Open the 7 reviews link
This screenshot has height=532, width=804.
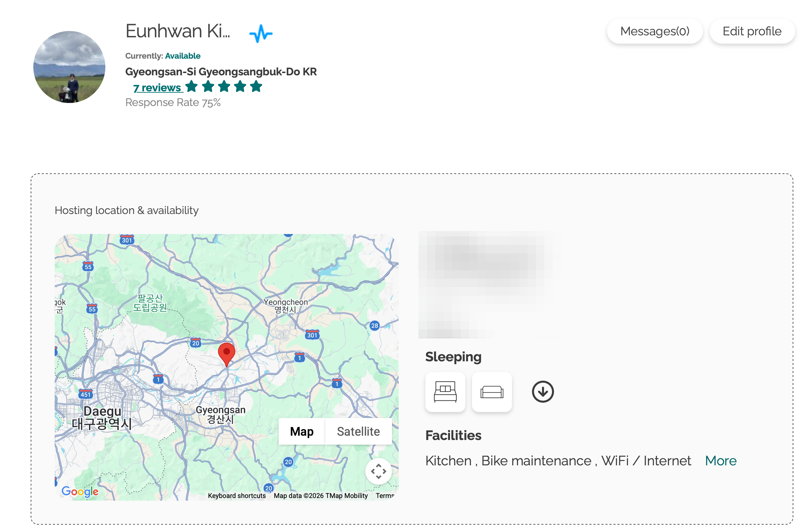click(x=157, y=88)
